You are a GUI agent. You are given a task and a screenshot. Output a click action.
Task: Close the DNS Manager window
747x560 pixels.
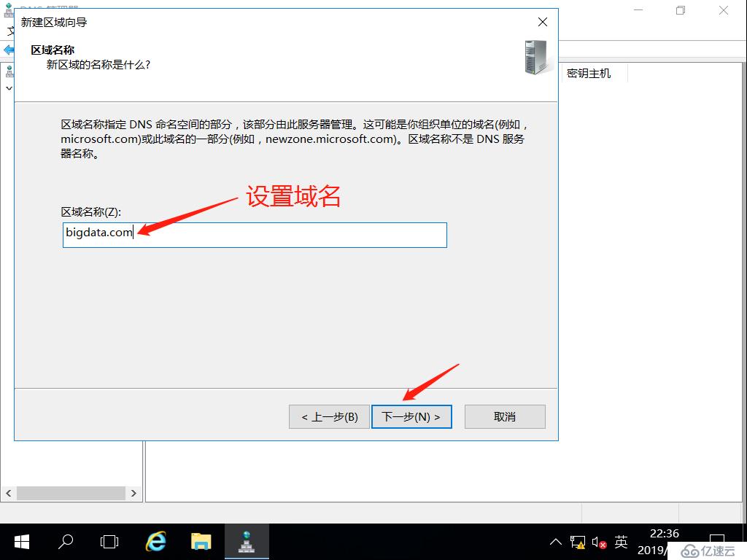(x=724, y=10)
